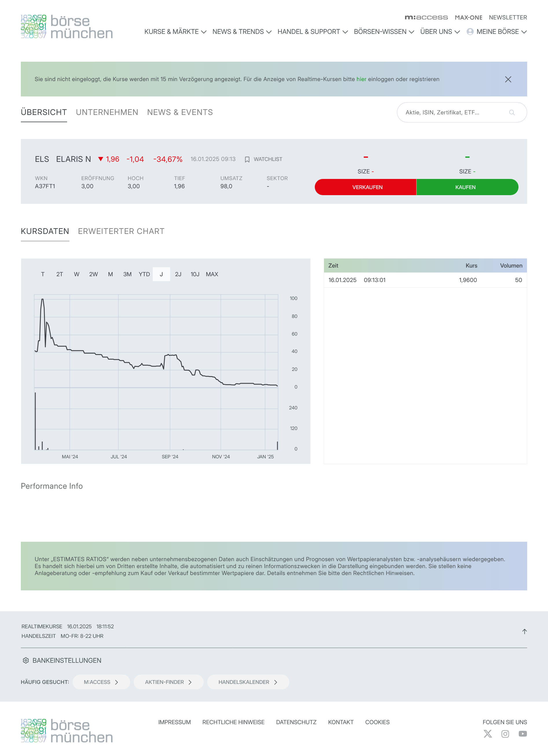Expand the Handel & Support dropdown
Screen dimensions: 548x756
312,32
